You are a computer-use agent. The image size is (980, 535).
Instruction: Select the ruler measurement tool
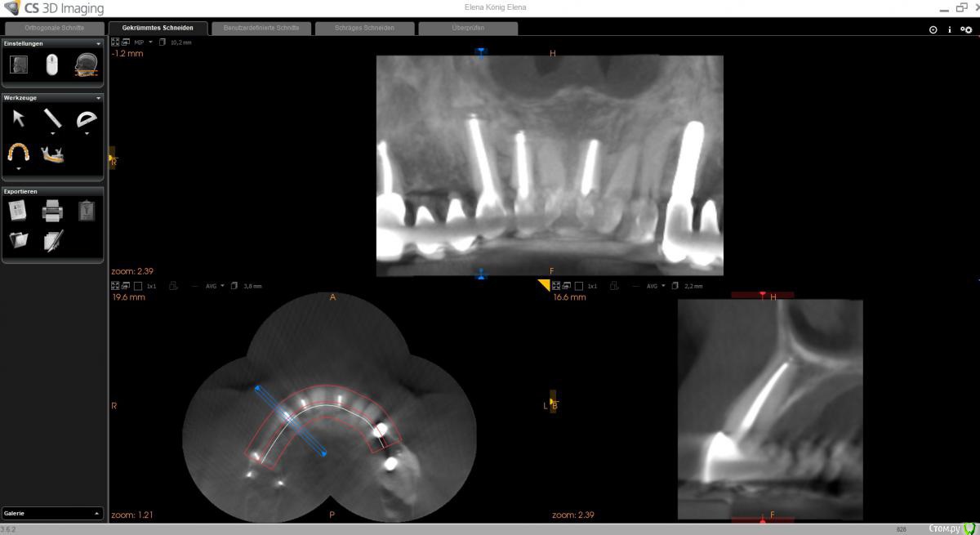tap(52, 118)
